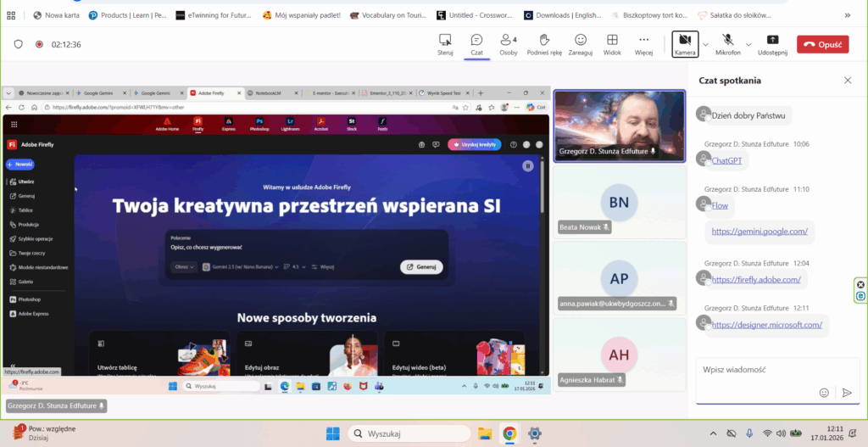
Task: Toggle the Kamera on or off
Action: tap(685, 44)
